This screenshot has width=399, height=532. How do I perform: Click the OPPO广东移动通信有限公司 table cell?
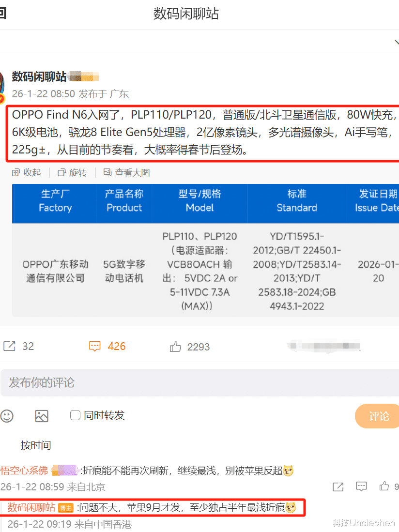click(55, 271)
